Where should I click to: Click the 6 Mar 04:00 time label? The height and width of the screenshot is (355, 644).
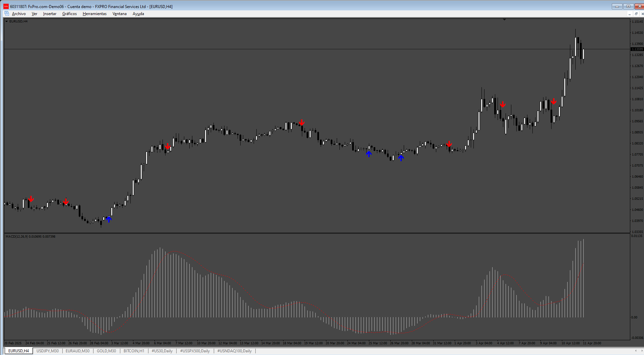pyautogui.click(x=162, y=343)
